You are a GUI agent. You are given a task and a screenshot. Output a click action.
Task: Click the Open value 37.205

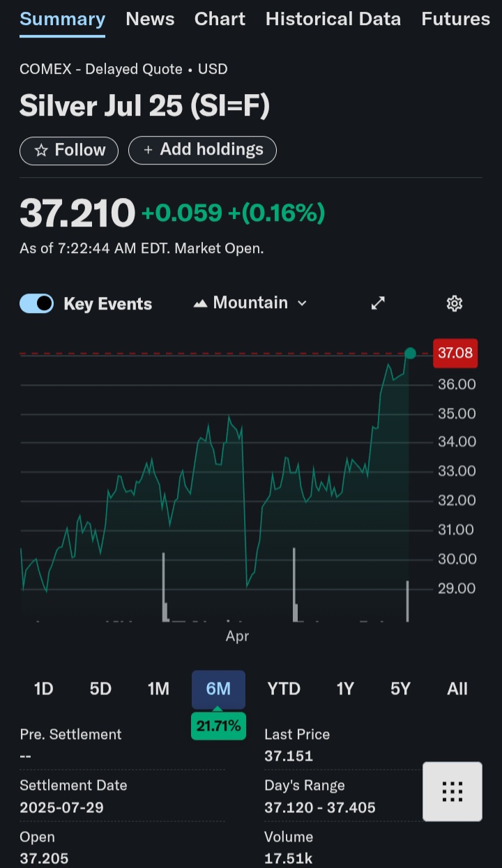(x=44, y=859)
